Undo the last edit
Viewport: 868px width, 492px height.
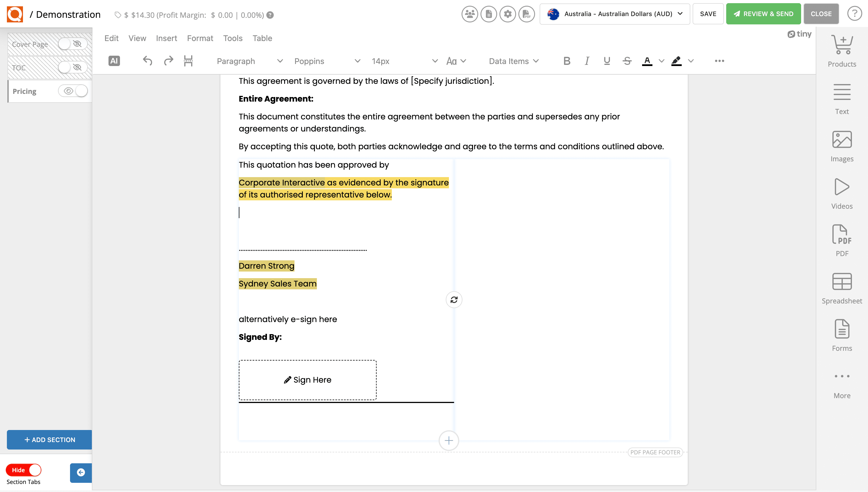point(147,61)
